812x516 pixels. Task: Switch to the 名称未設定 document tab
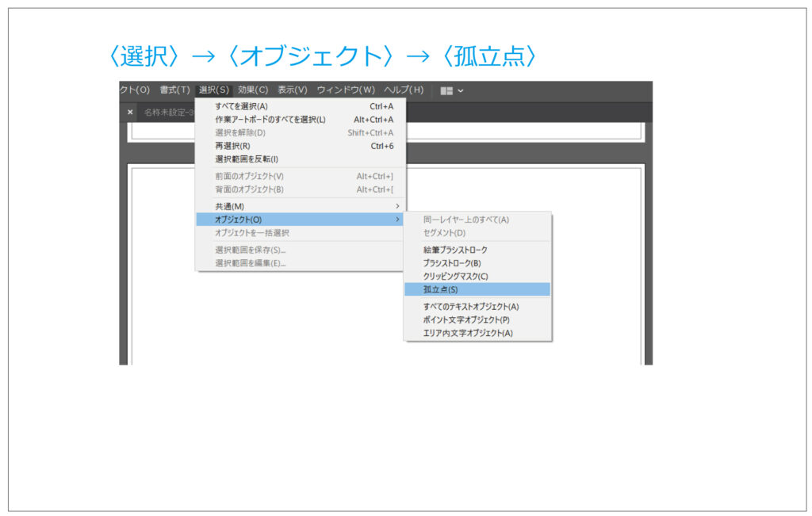click(169, 113)
